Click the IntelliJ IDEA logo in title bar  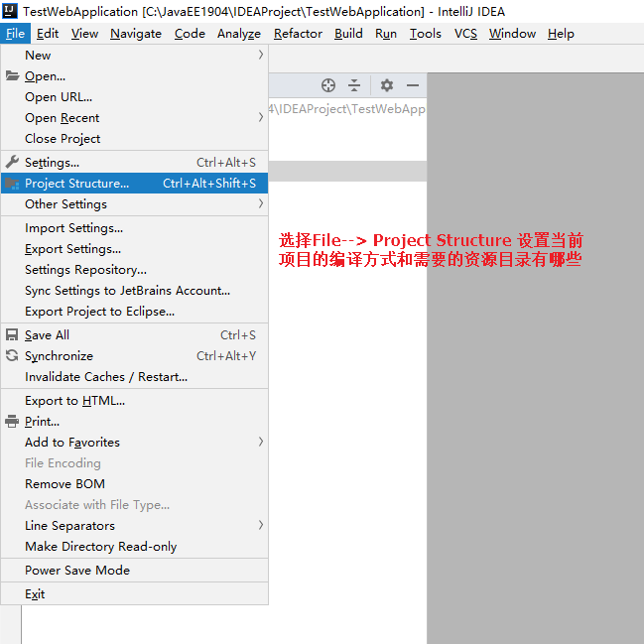point(10,11)
